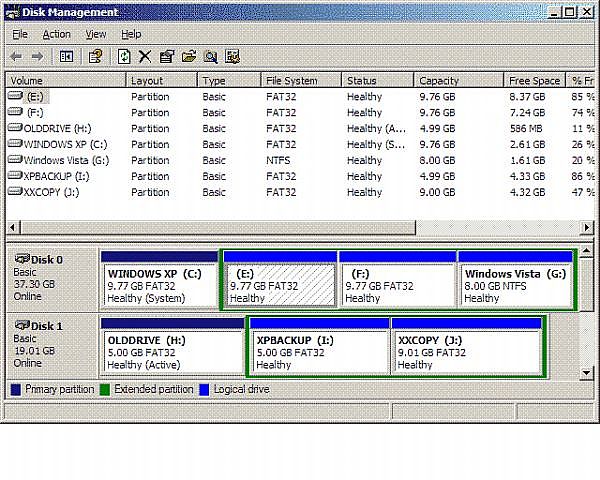Click the Back arrow in toolbar
This screenshot has width=600, height=480.
[16, 57]
